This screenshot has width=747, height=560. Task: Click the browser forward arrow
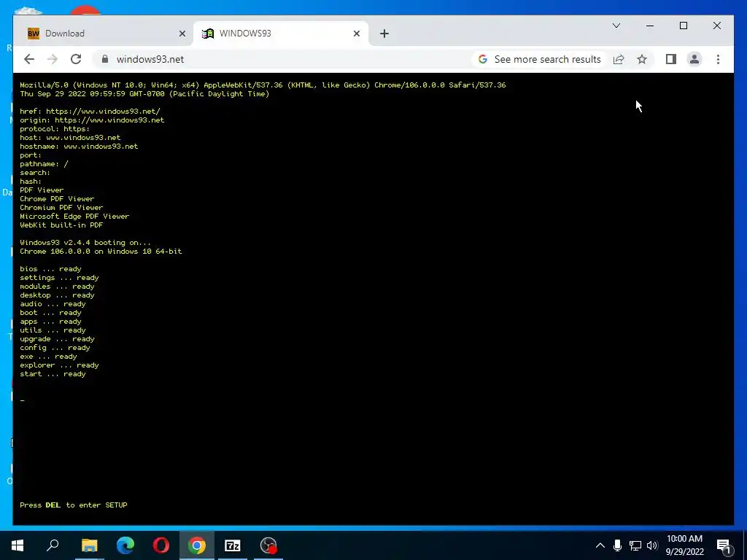coord(53,59)
